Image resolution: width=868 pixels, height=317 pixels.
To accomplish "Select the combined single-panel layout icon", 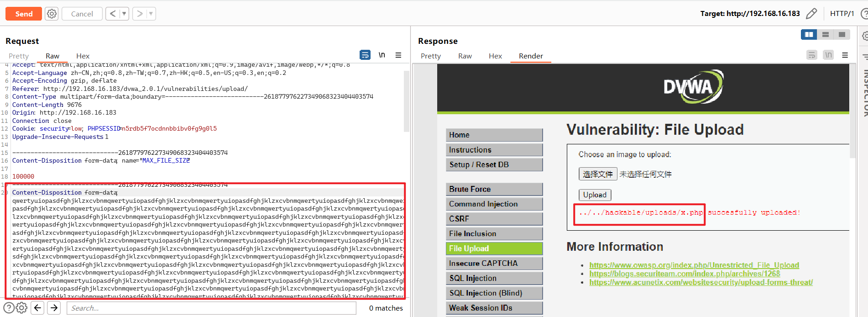I will [x=842, y=34].
